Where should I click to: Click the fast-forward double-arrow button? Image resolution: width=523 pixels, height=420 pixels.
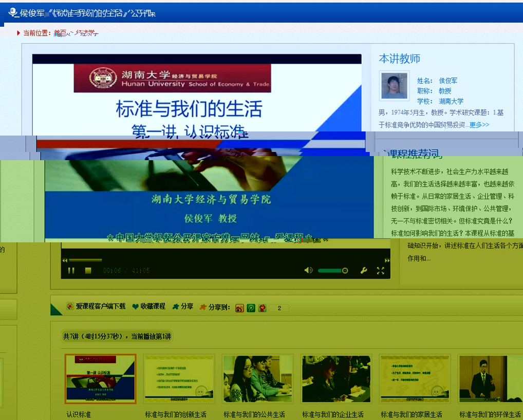387,260
